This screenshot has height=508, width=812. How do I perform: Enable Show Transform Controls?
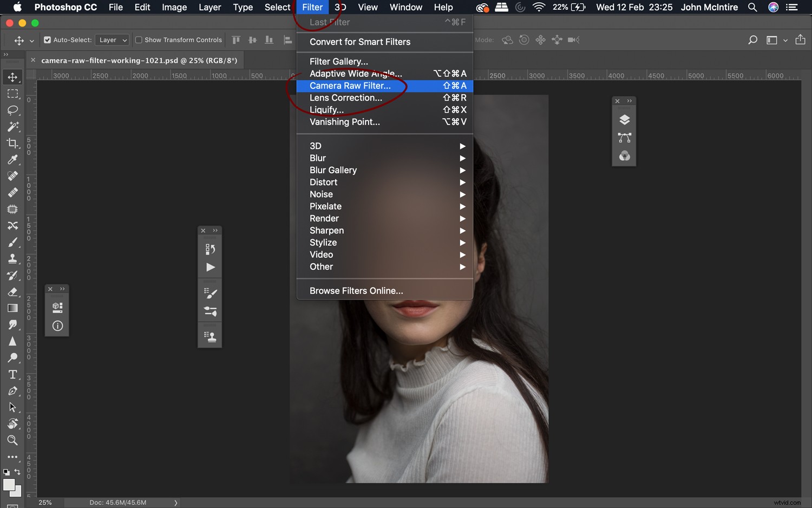(x=139, y=40)
